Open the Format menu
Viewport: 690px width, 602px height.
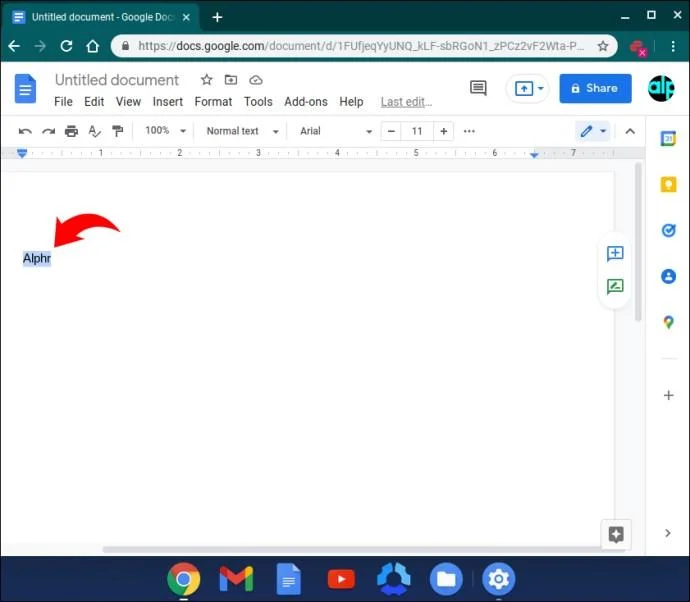213,102
